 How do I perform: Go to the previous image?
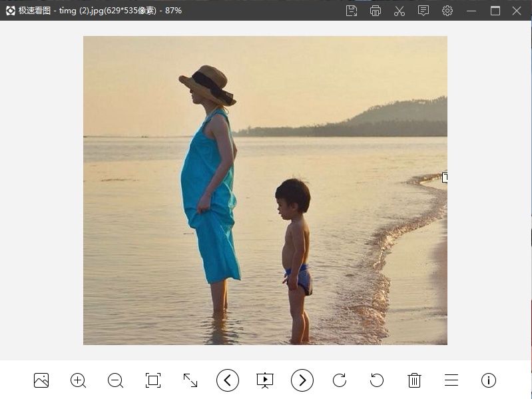click(228, 380)
